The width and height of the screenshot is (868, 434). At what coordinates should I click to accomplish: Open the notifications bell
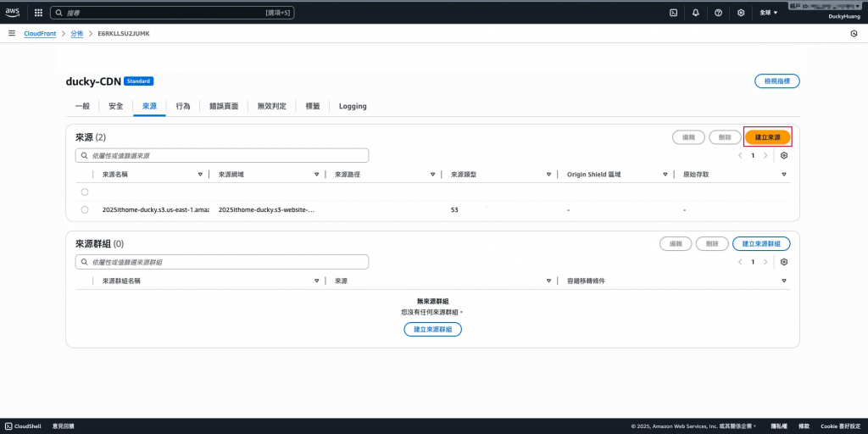click(696, 12)
